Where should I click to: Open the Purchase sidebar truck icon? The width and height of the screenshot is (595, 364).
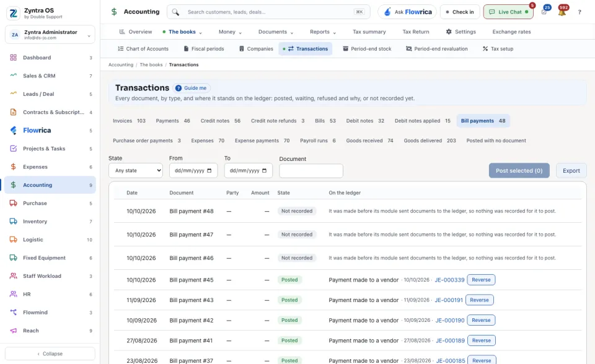point(13,203)
